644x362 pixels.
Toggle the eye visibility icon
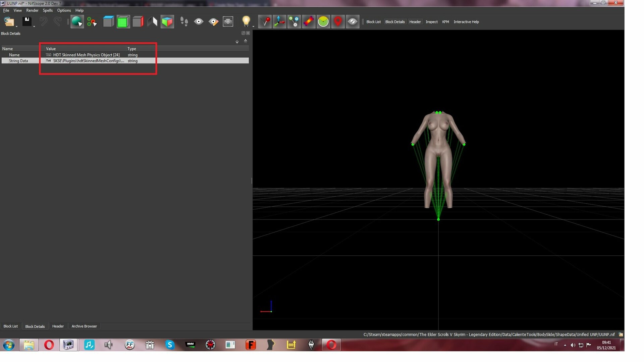199,22
